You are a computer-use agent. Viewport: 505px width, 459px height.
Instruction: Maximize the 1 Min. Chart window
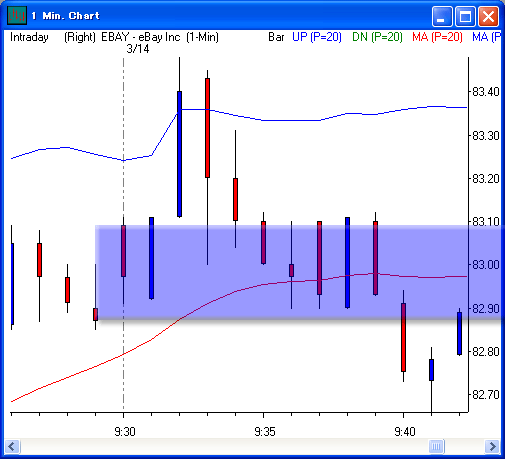465,16
